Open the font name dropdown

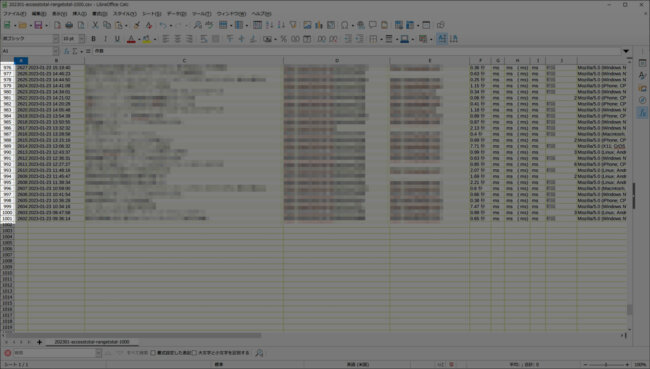(56, 39)
